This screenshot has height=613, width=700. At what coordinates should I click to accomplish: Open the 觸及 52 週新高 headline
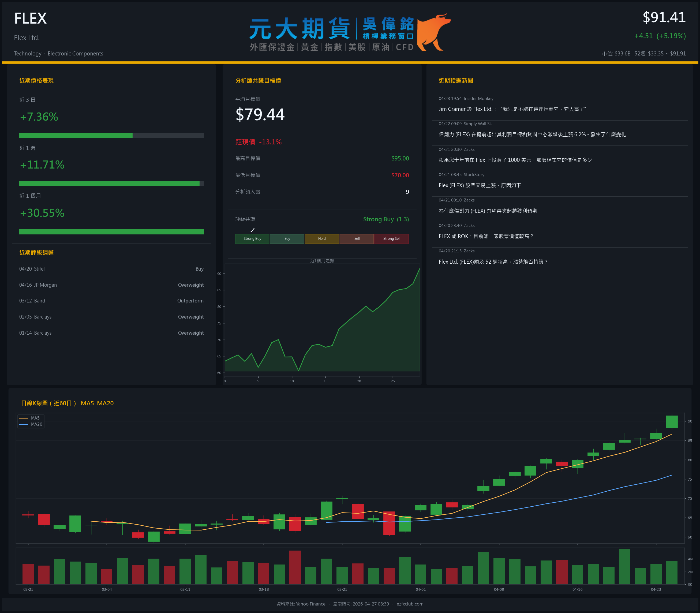[x=493, y=262]
